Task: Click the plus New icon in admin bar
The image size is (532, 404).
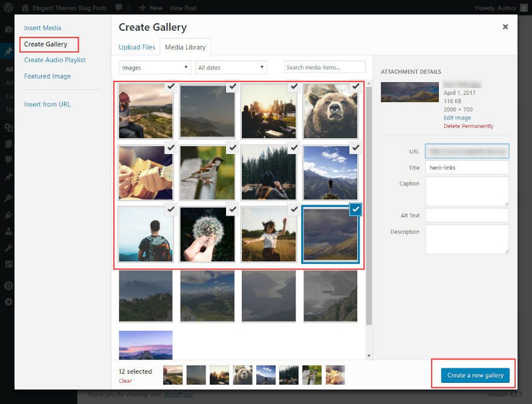Action: (142, 8)
